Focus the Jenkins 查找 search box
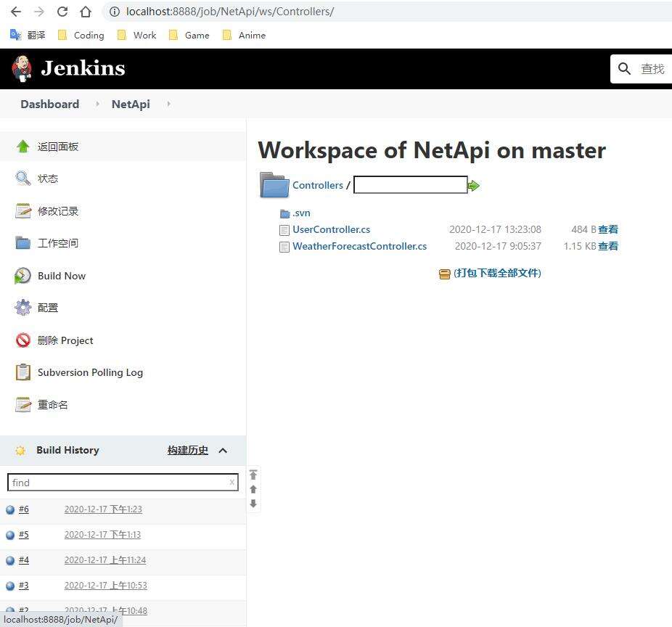 click(652, 68)
